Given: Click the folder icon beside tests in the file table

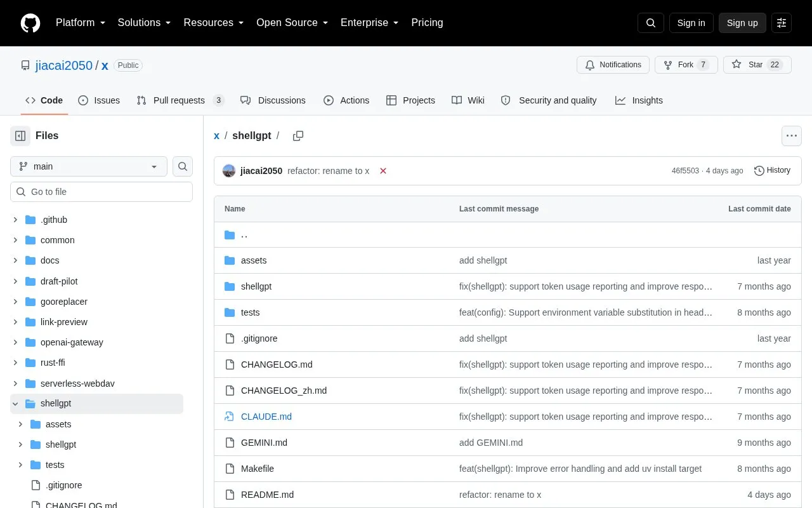Looking at the screenshot, I should click(x=230, y=312).
